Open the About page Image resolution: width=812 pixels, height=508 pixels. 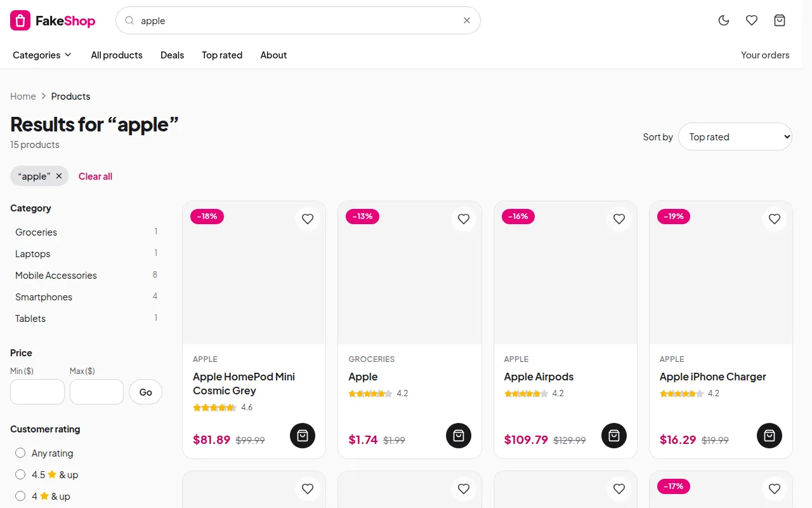click(x=273, y=55)
